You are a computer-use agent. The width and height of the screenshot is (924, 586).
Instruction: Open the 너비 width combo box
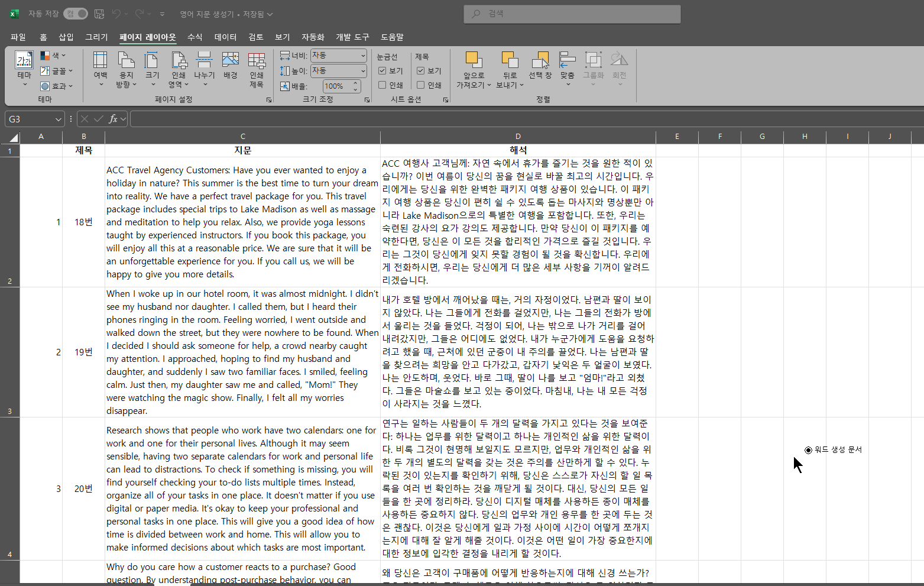tap(339, 56)
